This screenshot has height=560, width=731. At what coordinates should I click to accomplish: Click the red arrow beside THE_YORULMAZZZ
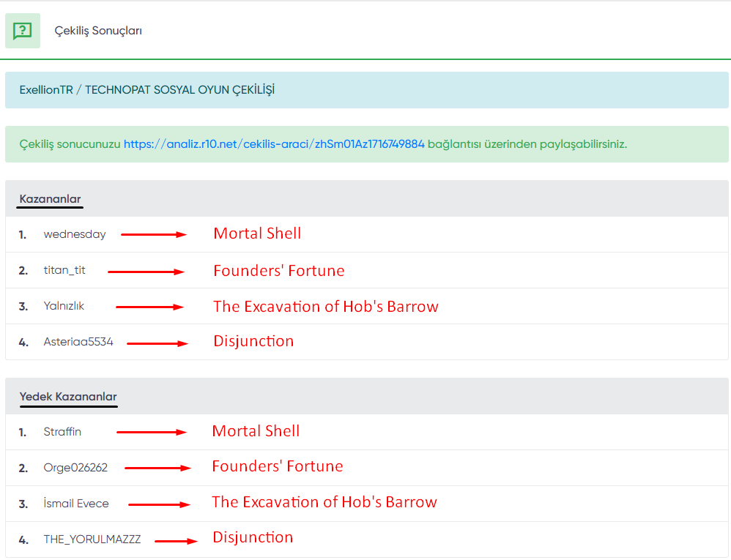[x=176, y=541]
